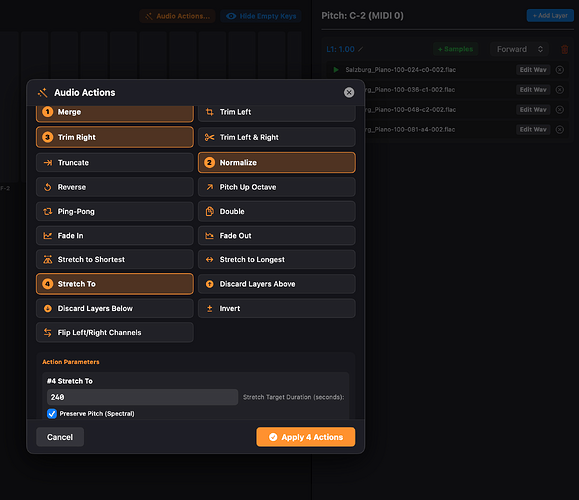Play the Salzburg_Piano c0 sample
The height and width of the screenshot is (500, 579).
(336, 70)
